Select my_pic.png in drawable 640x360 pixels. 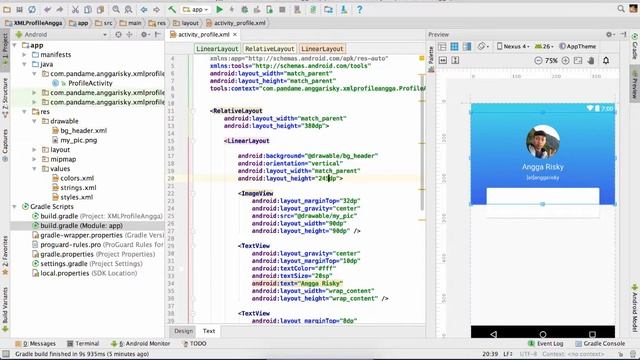coord(78,140)
